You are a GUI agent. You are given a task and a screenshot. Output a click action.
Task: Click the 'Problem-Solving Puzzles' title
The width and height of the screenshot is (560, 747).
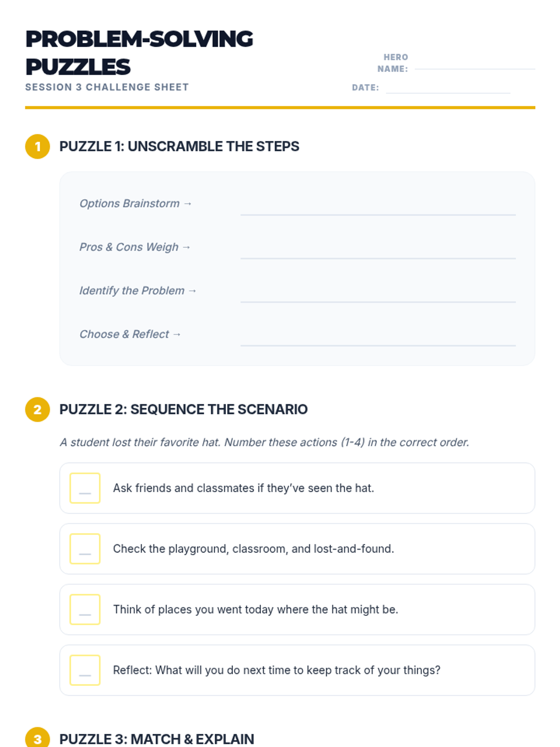click(139, 52)
